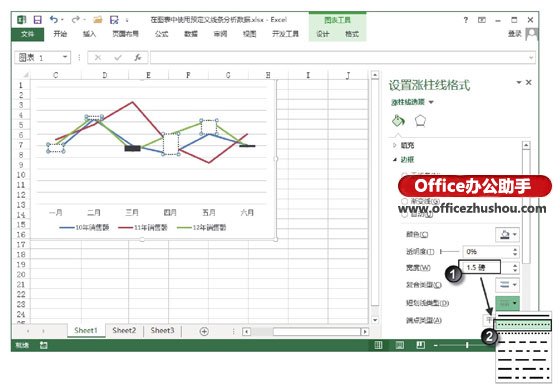Click the macro recording icon in the status bar
The height and width of the screenshot is (391, 560).
[x=44, y=345]
